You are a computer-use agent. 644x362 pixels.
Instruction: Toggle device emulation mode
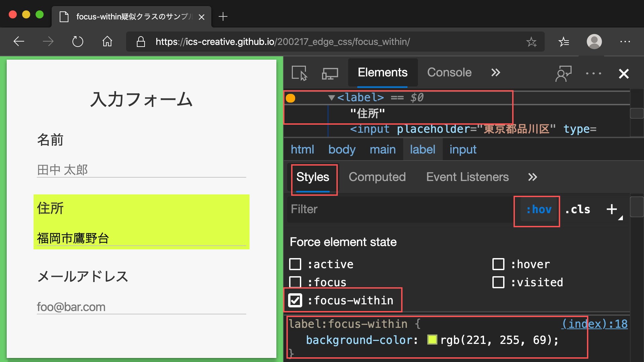pyautogui.click(x=330, y=73)
